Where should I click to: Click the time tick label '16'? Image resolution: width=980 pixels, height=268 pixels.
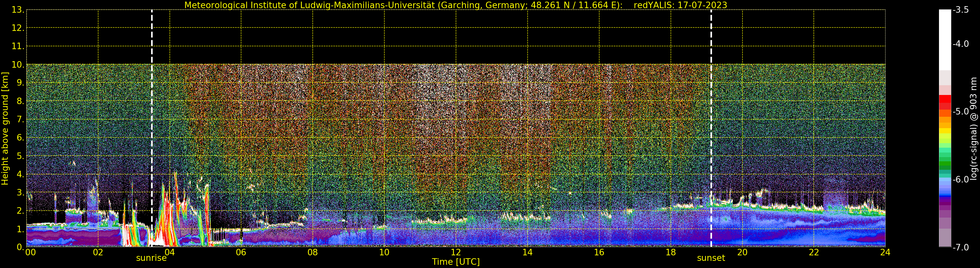(x=599, y=252)
